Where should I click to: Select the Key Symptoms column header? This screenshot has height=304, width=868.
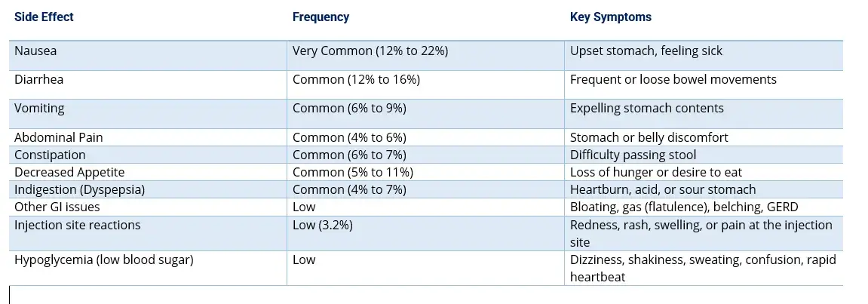coord(610,17)
